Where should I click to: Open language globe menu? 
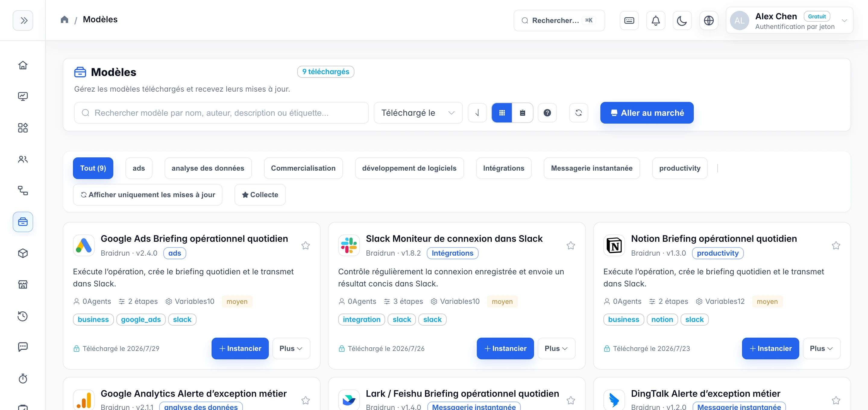click(x=709, y=20)
